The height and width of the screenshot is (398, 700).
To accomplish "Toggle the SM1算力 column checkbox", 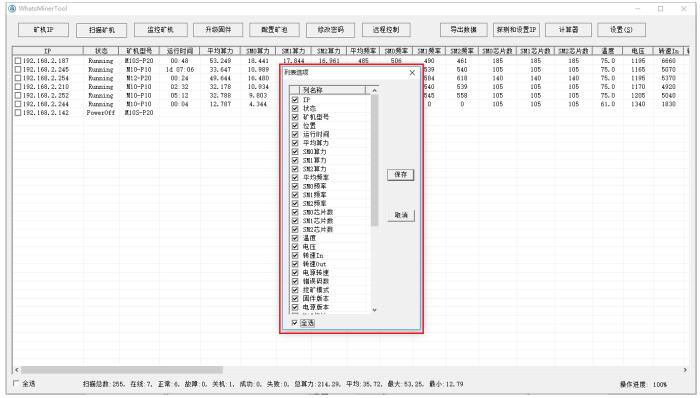I will coord(295,160).
